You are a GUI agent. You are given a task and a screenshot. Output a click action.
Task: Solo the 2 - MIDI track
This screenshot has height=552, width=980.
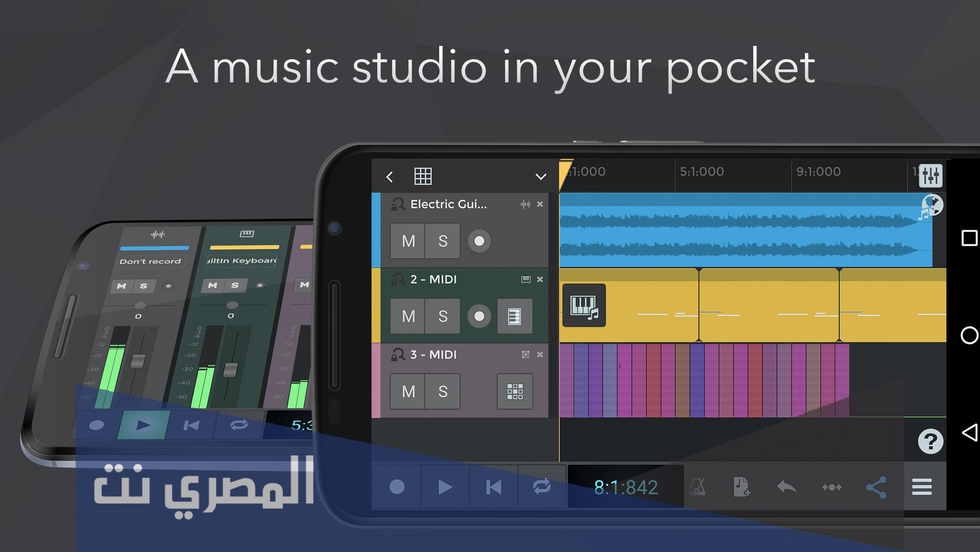[442, 317]
